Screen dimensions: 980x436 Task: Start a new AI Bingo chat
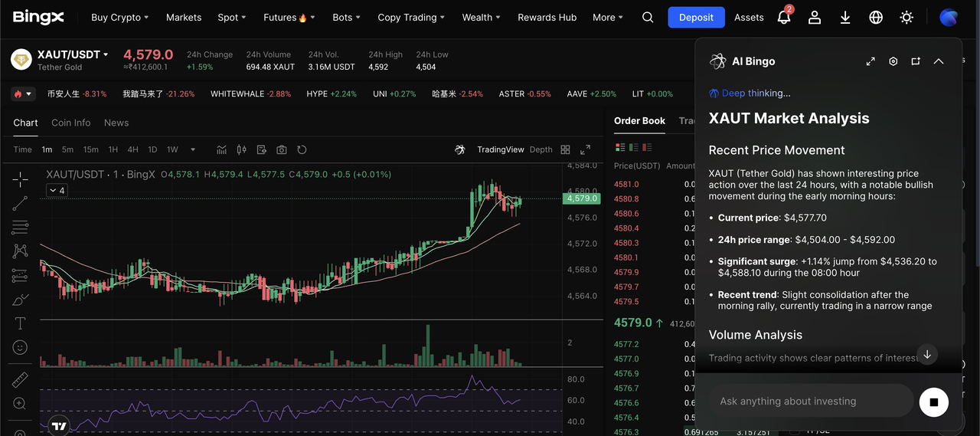[x=916, y=61]
